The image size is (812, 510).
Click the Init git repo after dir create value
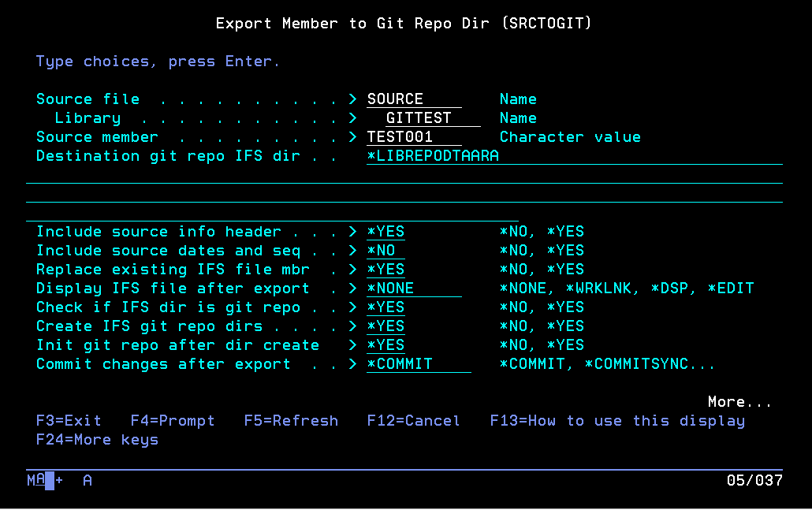coord(386,344)
